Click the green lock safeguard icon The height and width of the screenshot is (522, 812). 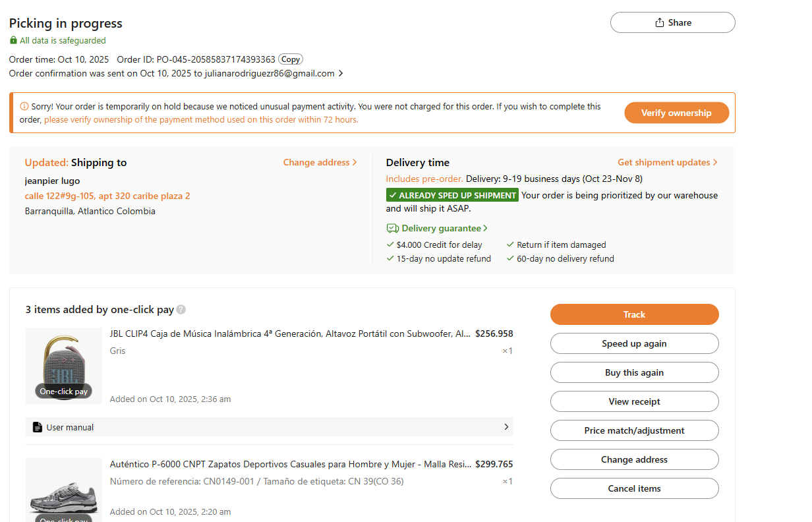coord(14,40)
